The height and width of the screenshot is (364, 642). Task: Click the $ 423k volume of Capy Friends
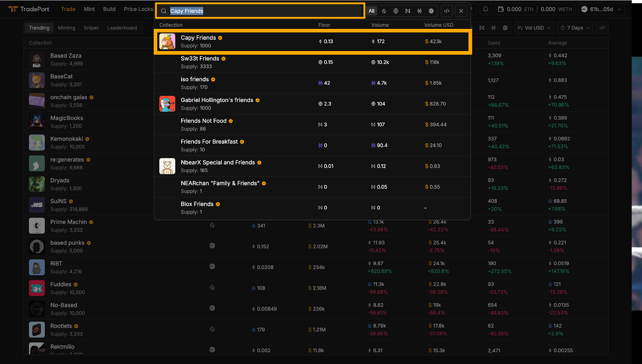click(x=433, y=41)
